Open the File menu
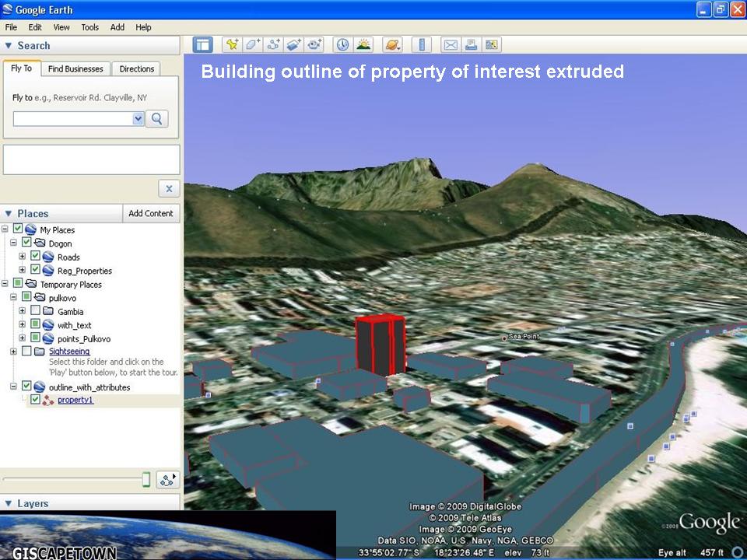This screenshot has width=747, height=560. click(11, 27)
